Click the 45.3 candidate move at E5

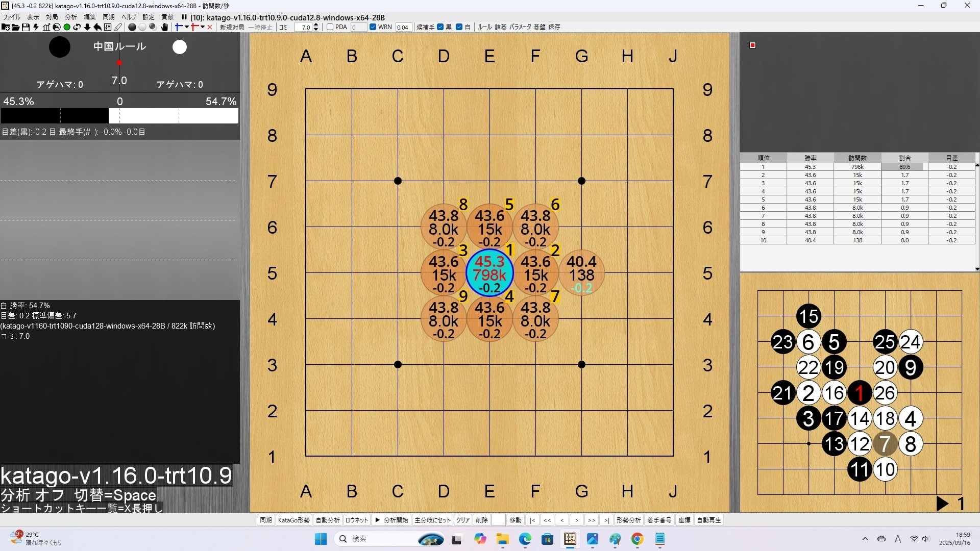point(489,273)
